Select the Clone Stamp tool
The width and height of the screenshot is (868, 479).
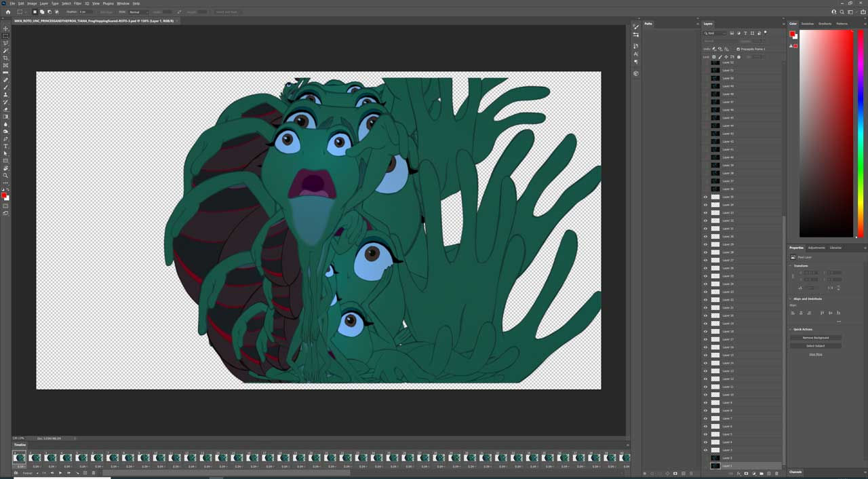coord(6,95)
